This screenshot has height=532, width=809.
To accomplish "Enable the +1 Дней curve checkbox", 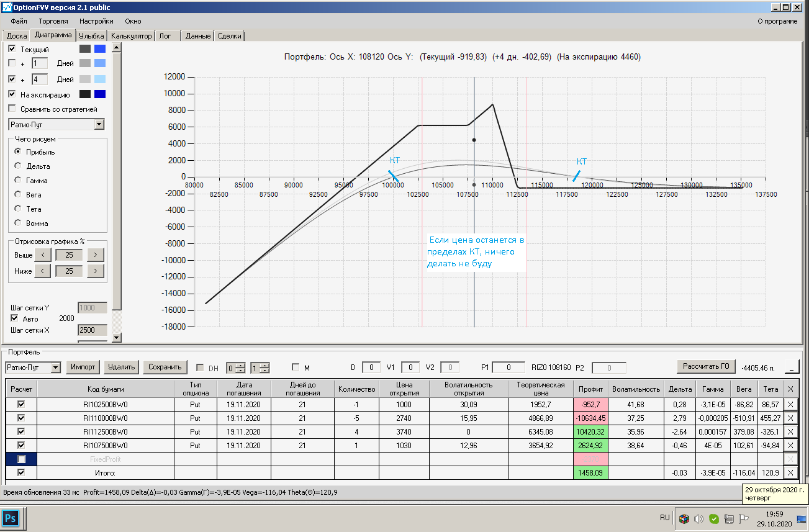I will (x=12, y=63).
